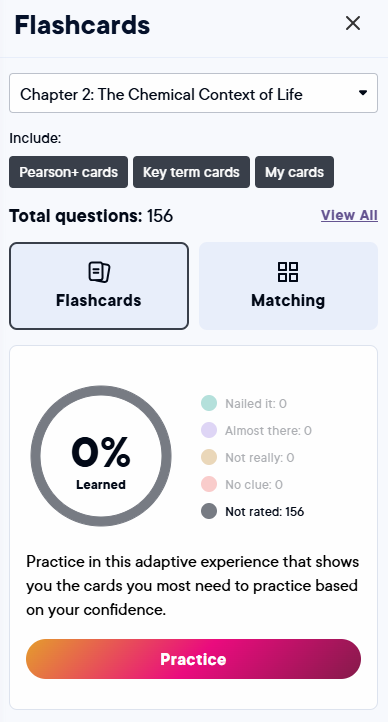388x722 pixels.
Task: Toggle the Key term cards filter
Action: point(191,172)
